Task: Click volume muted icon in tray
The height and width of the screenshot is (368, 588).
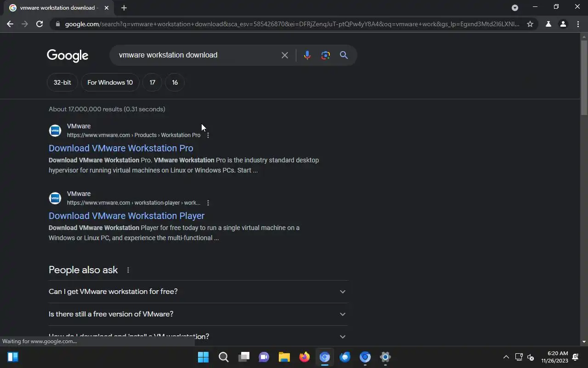Action: point(531,357)
